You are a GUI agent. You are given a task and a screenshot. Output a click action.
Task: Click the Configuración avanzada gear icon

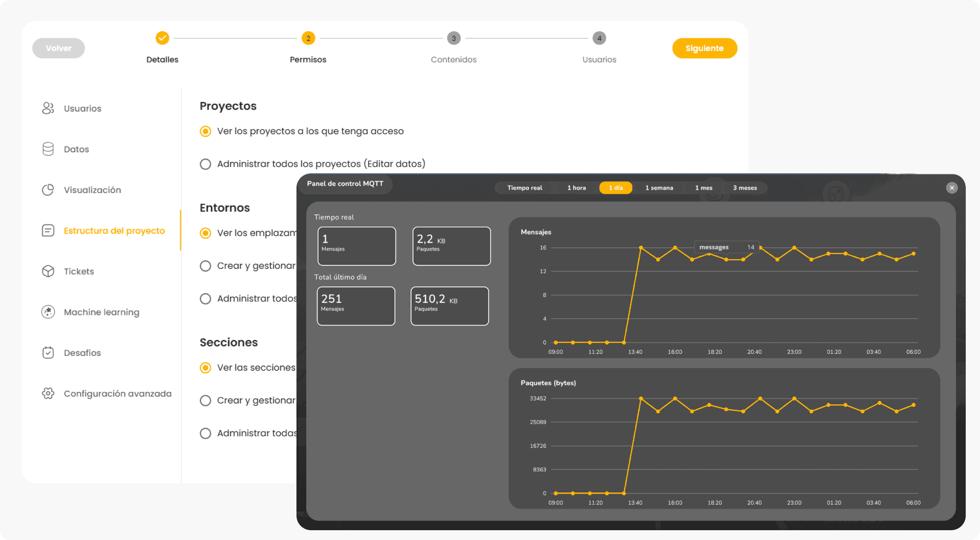[48, 393]
